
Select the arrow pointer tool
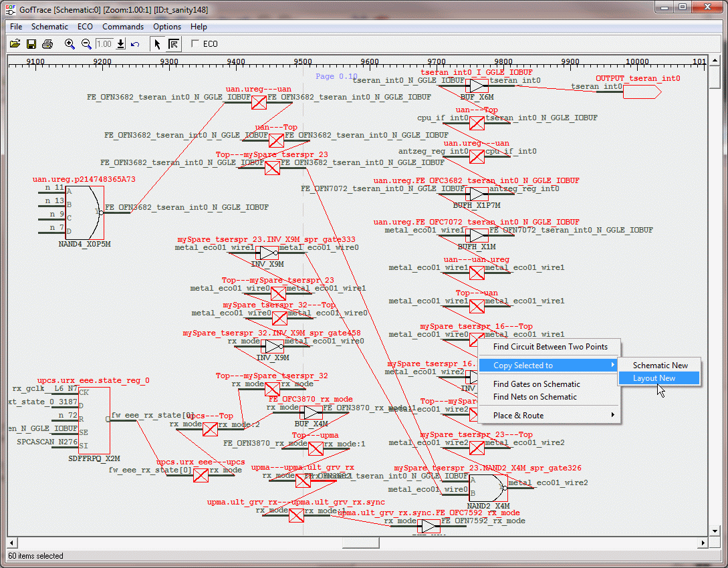[x=157, y=44]
